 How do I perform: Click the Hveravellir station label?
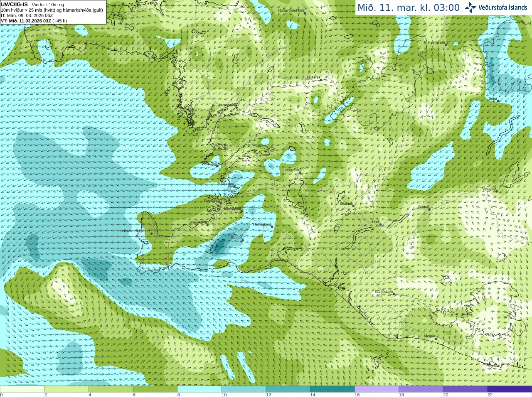pyautogui.click(x=436, y=42)
